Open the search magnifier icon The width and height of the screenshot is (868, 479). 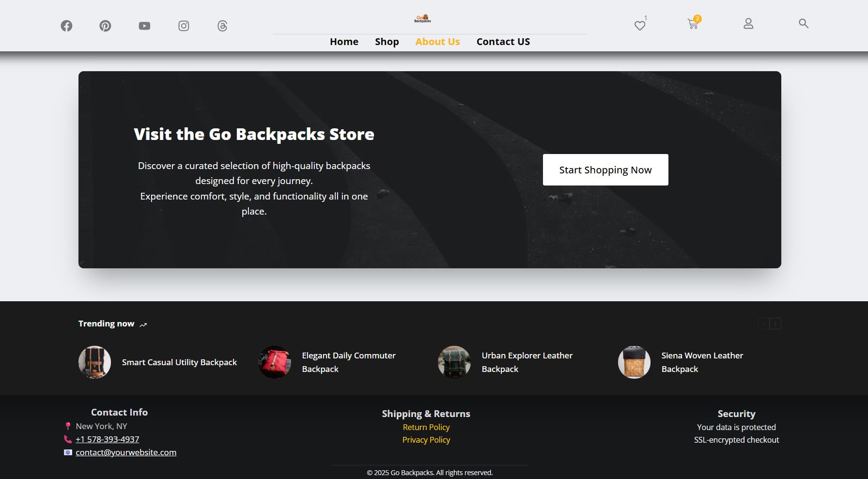[804, 23]
